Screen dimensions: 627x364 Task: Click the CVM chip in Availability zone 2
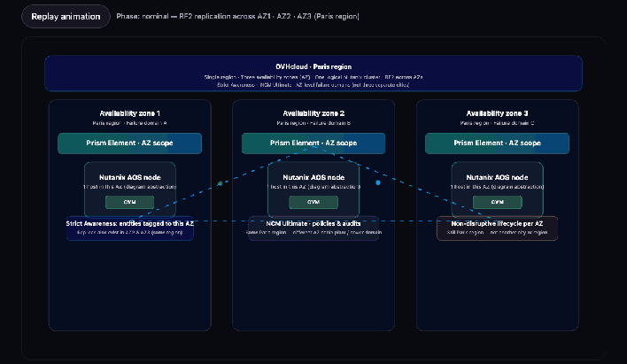pyautogui.click(x=313, y=202)
